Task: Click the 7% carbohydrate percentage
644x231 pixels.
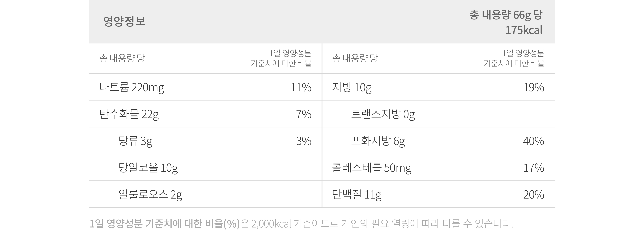Action: 304,114
